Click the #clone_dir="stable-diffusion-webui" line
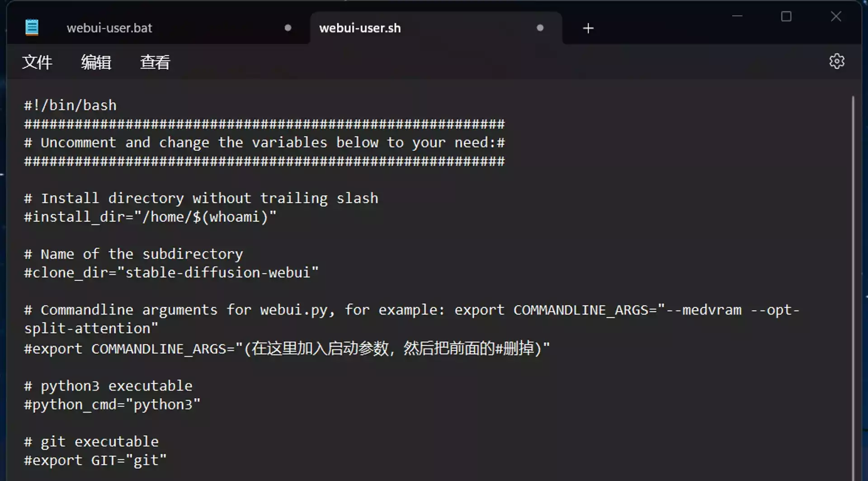The width and height of the screenshot is (868, 481). [x=171, y=272]
